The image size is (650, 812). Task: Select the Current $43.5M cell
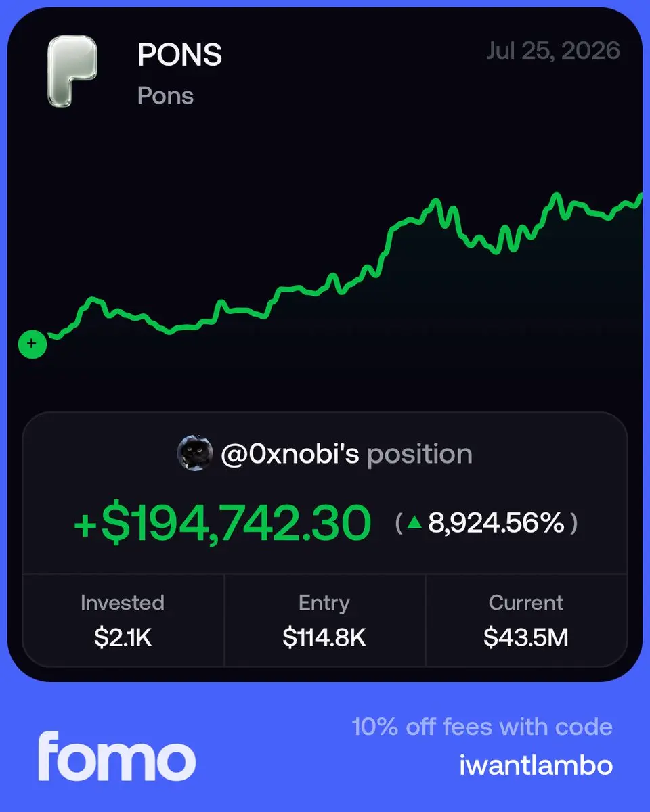pos(526,621)
